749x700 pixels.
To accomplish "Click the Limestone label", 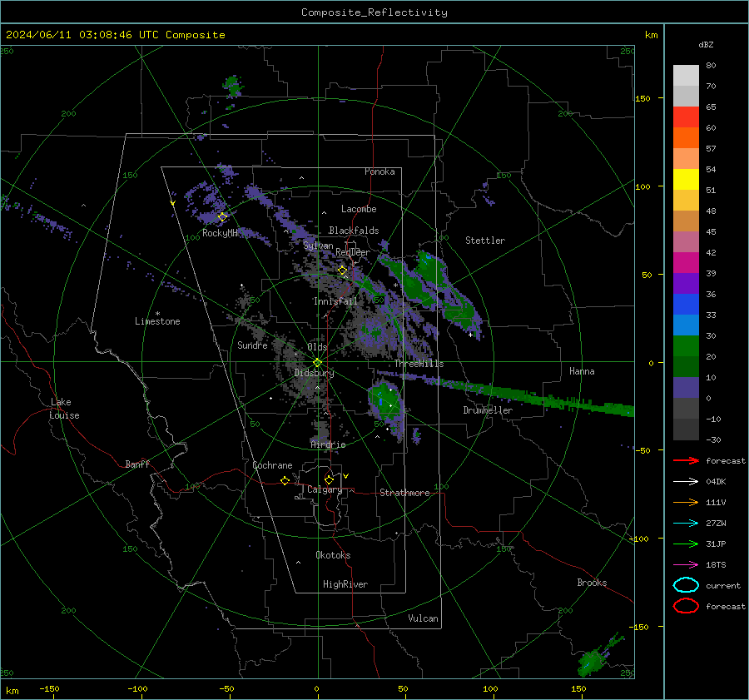I will click(x=157, y=321).
